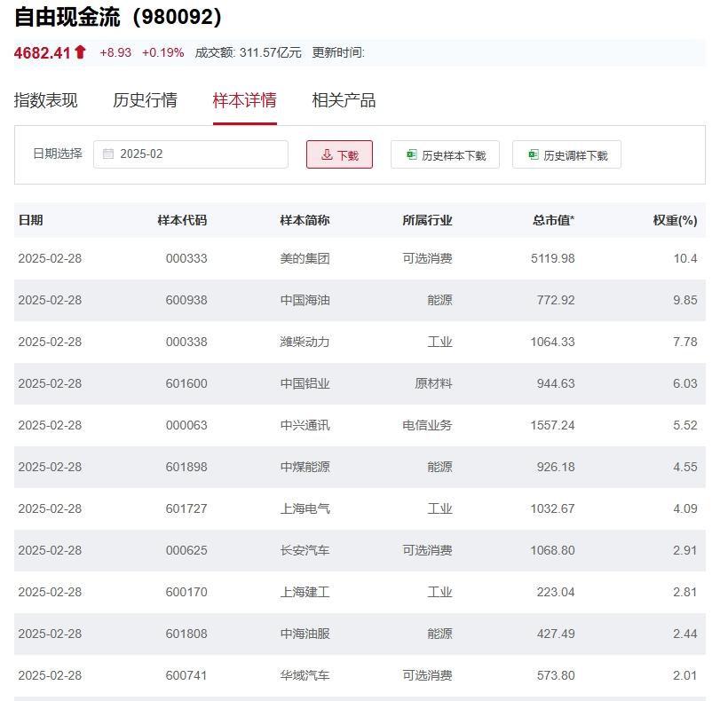The image size is (728, 701).
Task: Click sample code 601808
Action: tap(186, 634)
